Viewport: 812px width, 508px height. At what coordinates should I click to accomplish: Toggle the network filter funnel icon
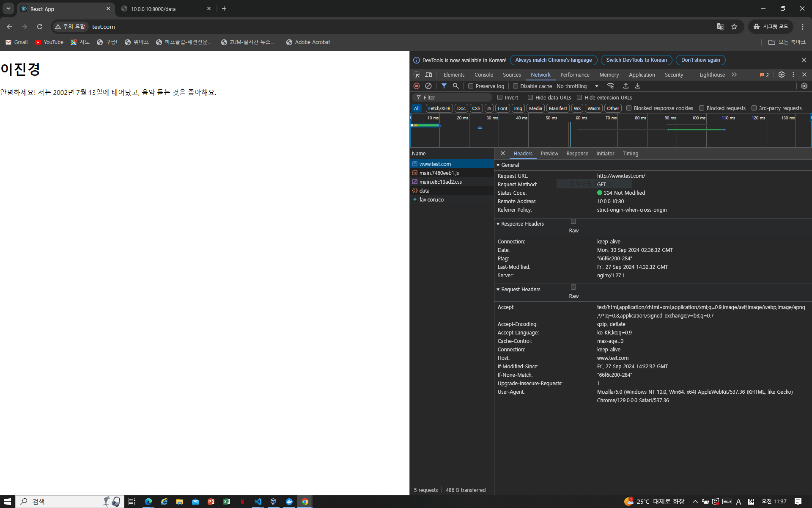tap(444, 86)
